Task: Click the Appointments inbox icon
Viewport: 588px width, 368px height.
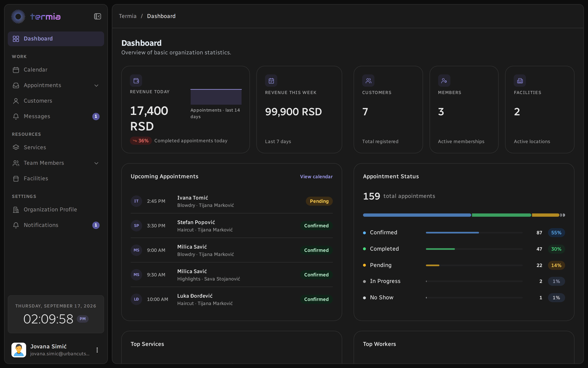Action: pos(16,85)
